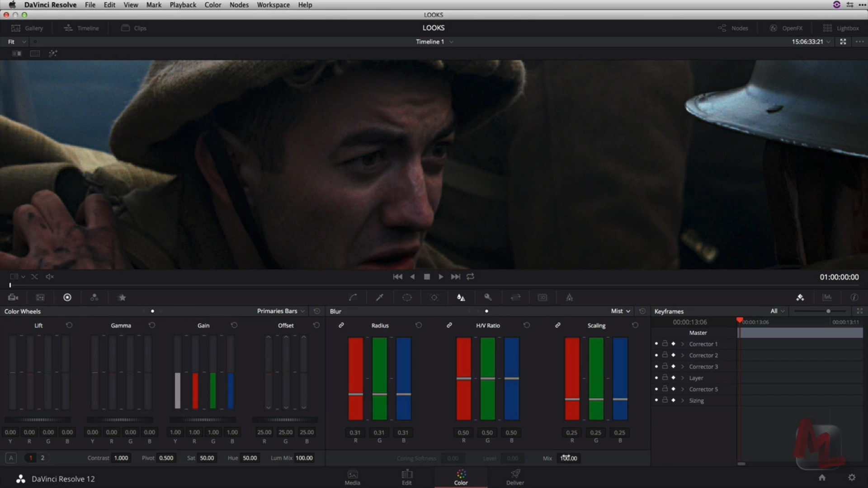
Task: Toggle the Radius channel link
Action: [341, 325]
